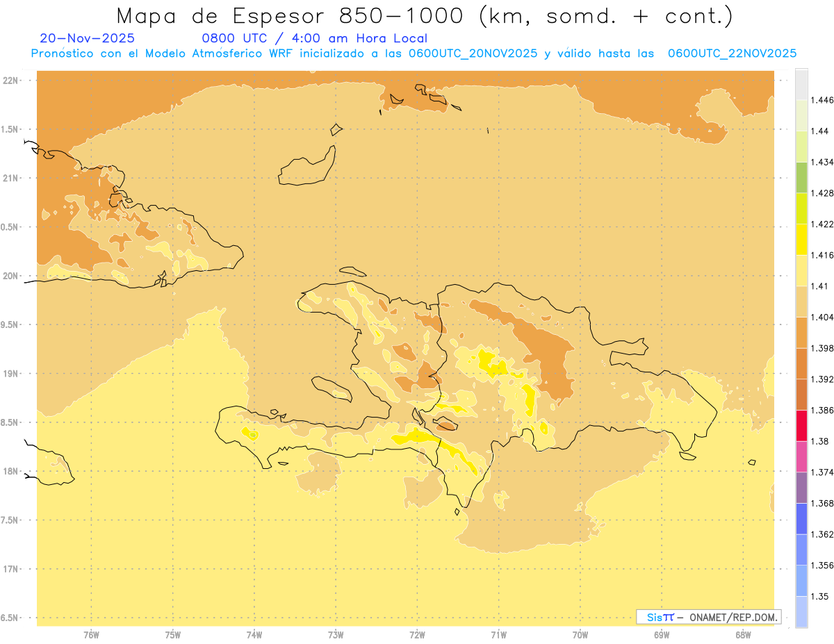The width and height of the screenshot is (834, 644).
Task: Pick the purple swatch in the colorbar
Action: point(801,488)
